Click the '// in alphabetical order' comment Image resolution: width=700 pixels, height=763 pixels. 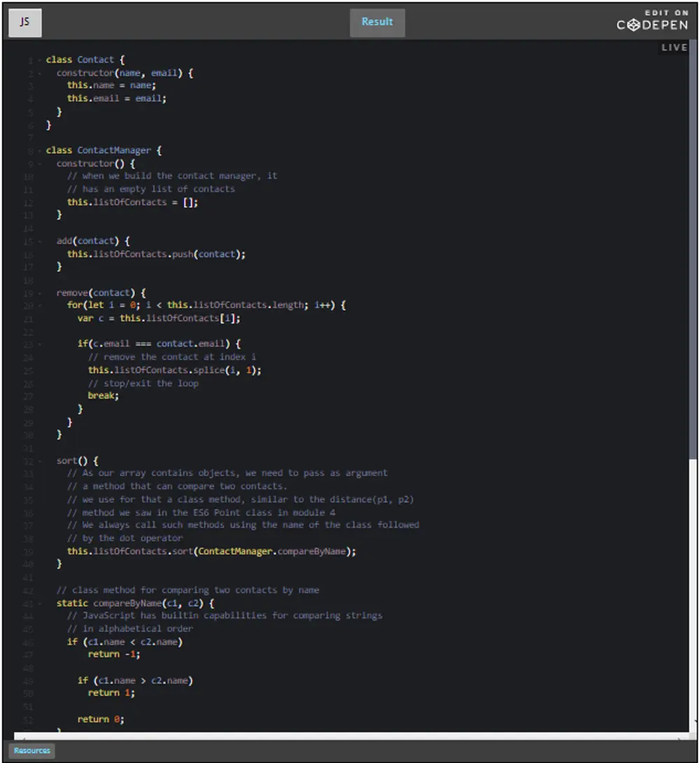coord(130,629)
